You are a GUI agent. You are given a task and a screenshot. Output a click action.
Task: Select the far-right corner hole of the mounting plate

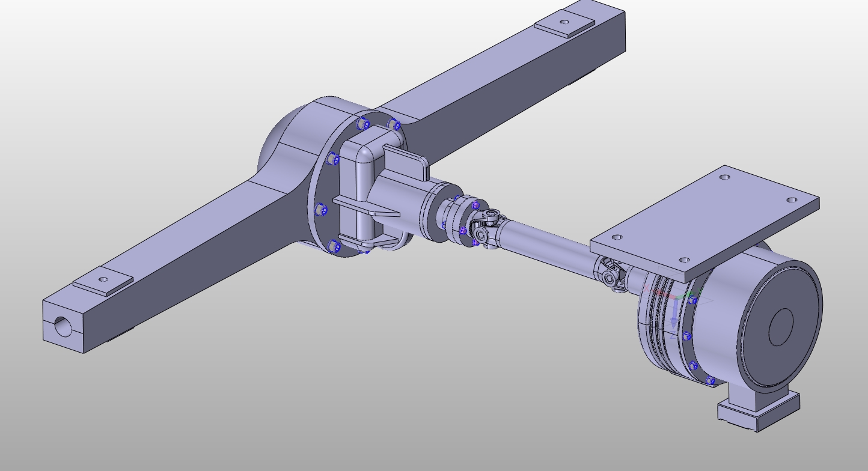(x=791, y=200)
